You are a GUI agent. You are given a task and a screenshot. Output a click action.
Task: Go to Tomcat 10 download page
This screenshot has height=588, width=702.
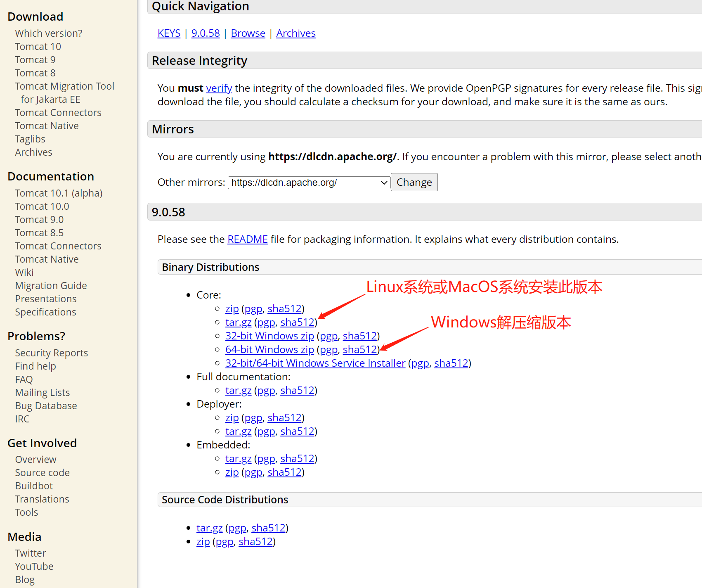(38, 47)
